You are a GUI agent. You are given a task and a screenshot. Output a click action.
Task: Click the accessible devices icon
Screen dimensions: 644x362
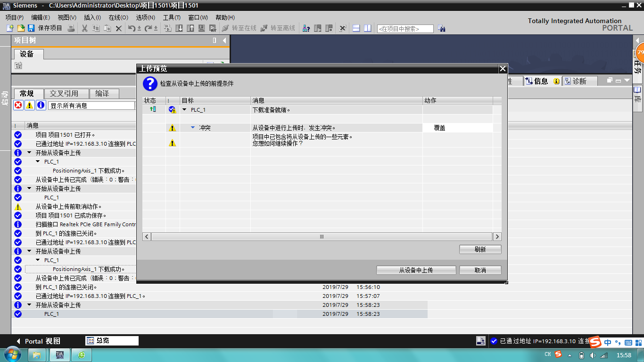306,28
